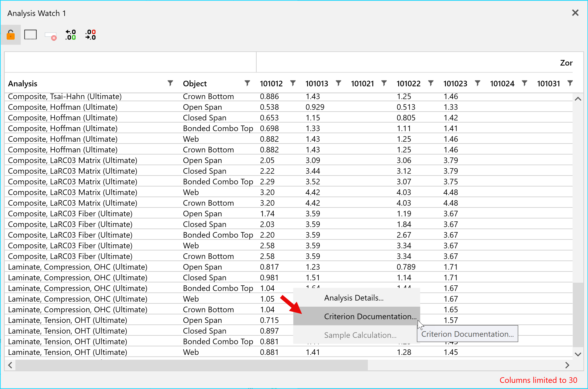The width and height of the screenshot is (588, 389).
Task: Close the Analysis Watch 1 window
Action: click(575, 13)
